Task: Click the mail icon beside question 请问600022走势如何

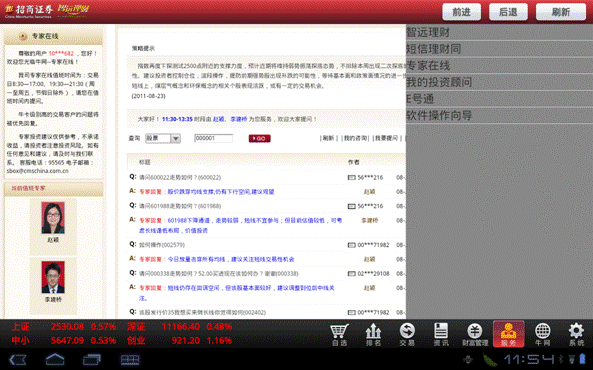Action: click(351, 177)
